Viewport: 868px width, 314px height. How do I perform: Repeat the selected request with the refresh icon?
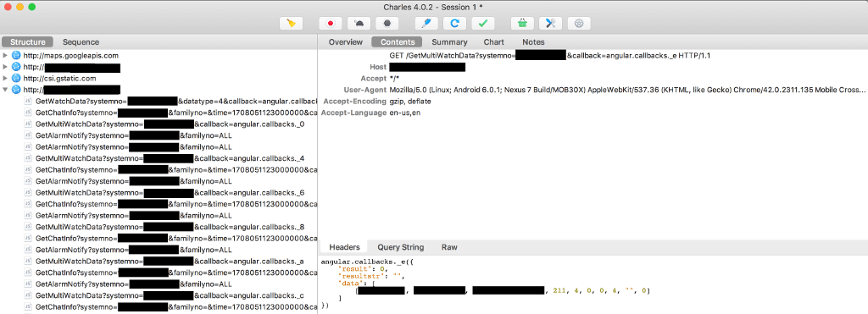point(454,23)
